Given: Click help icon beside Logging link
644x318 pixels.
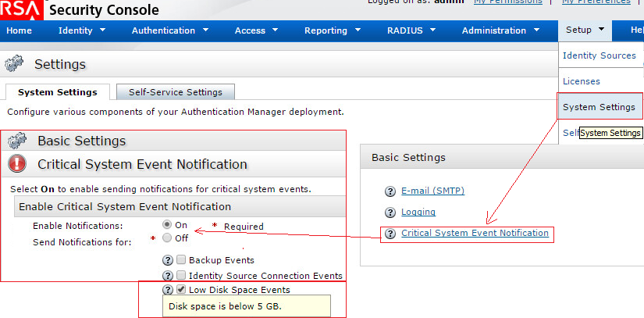Looking at the screenshot, I should click(x=390, y=213).
